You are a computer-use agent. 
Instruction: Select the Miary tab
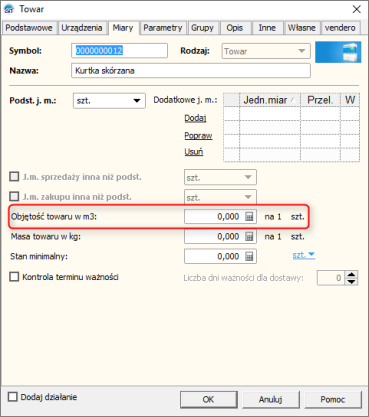pyautogui.click(x=123, y=28)
